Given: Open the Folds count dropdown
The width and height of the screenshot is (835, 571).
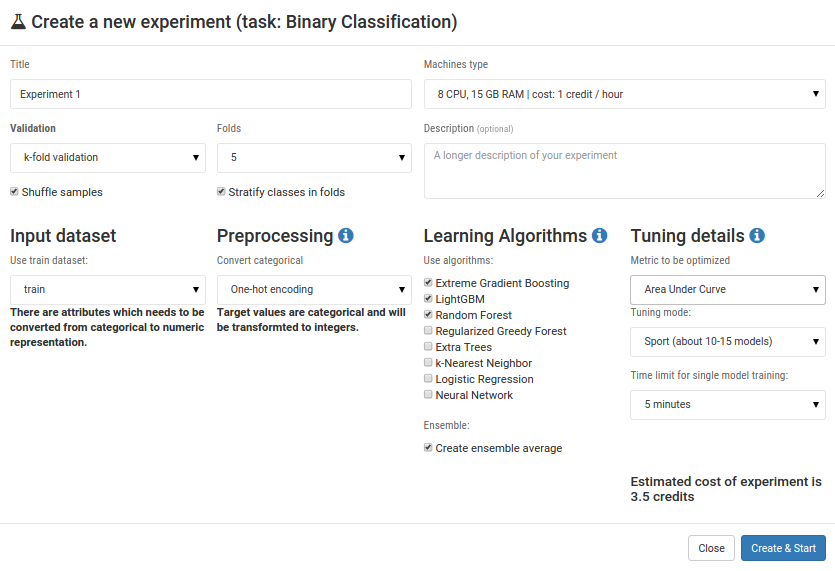Looking at the screenshot, I should 314,157.
